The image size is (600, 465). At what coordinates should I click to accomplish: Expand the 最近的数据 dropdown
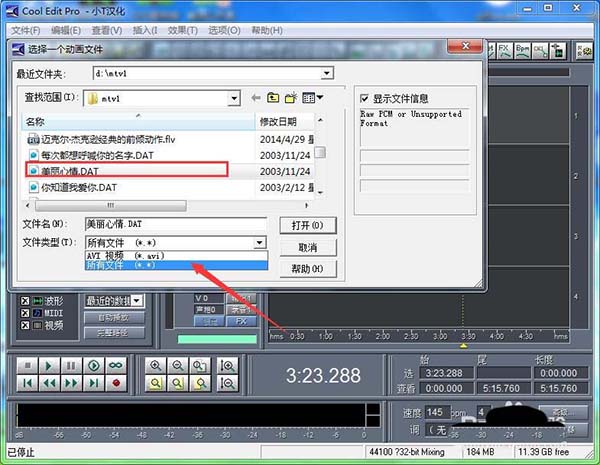[137, 300]
